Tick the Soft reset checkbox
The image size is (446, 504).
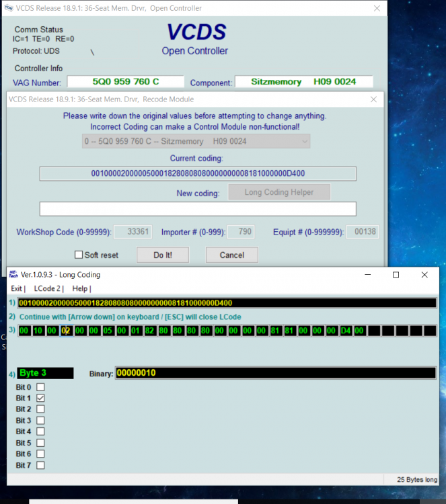tap(79, 255)
